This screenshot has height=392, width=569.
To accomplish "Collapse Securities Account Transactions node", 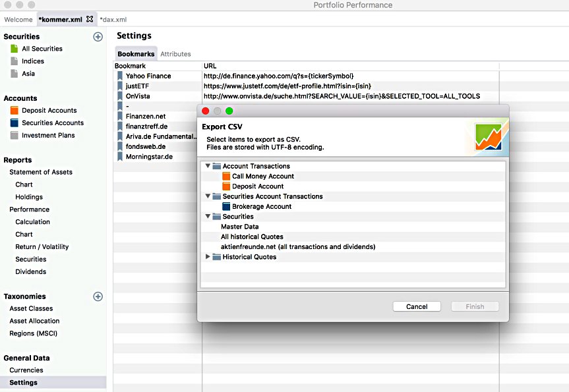I will click(x=208, y=196).
